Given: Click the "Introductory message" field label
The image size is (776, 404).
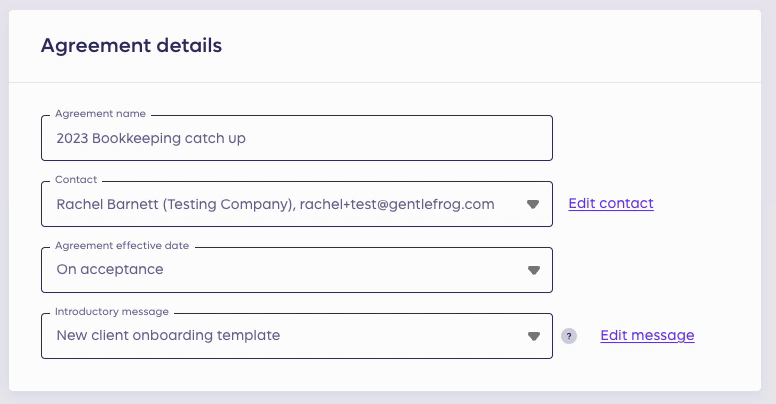Looking at the screenshot, I should point(112,311).
